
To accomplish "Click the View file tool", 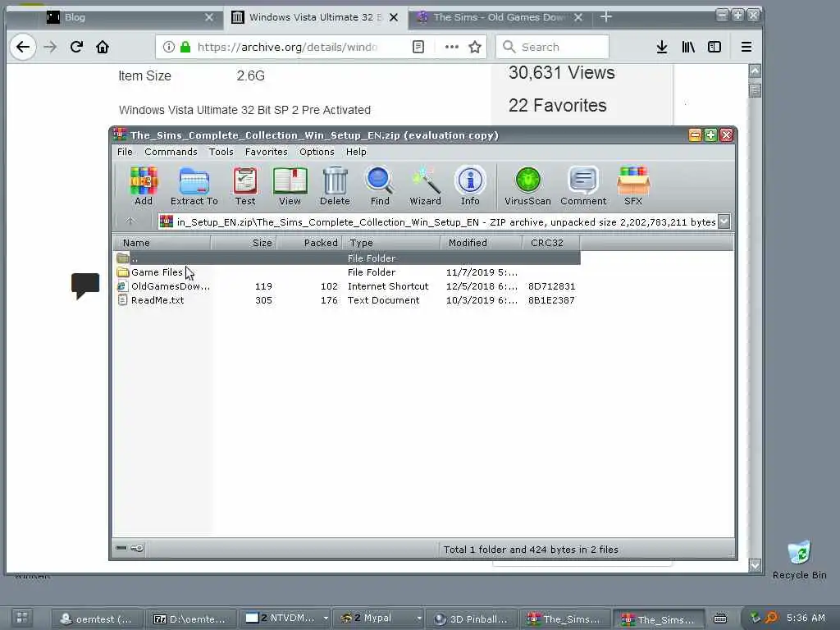I will coord(290,186).
